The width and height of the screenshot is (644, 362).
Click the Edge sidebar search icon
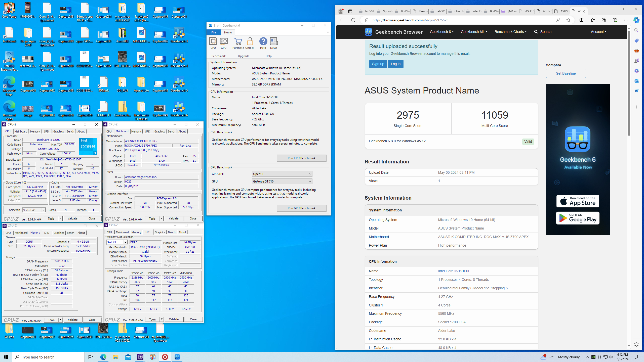(x=636, y=30)
